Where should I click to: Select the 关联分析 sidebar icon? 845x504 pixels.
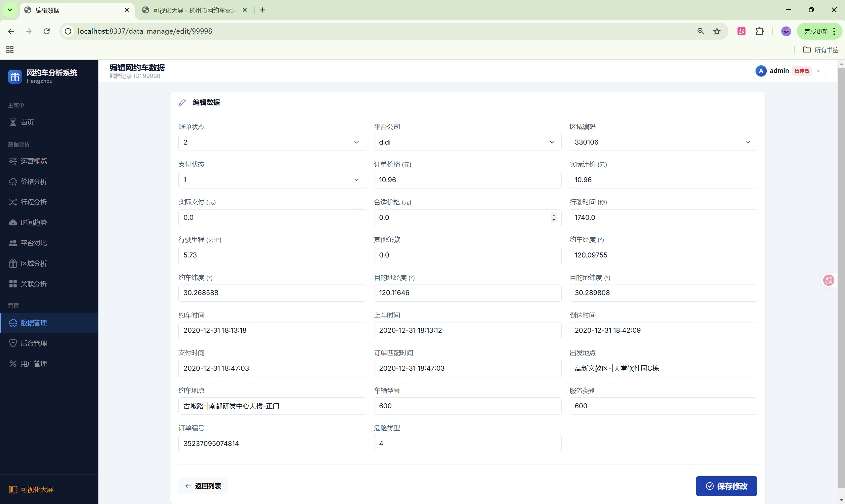(13, 284)
